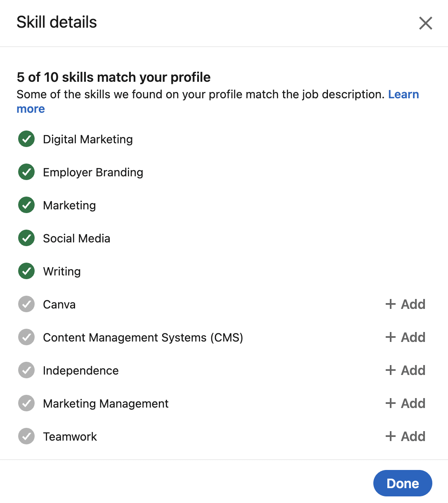Select the Employer Branding skill text
Viewport: 448px width, 503px height.
(93, 173)
